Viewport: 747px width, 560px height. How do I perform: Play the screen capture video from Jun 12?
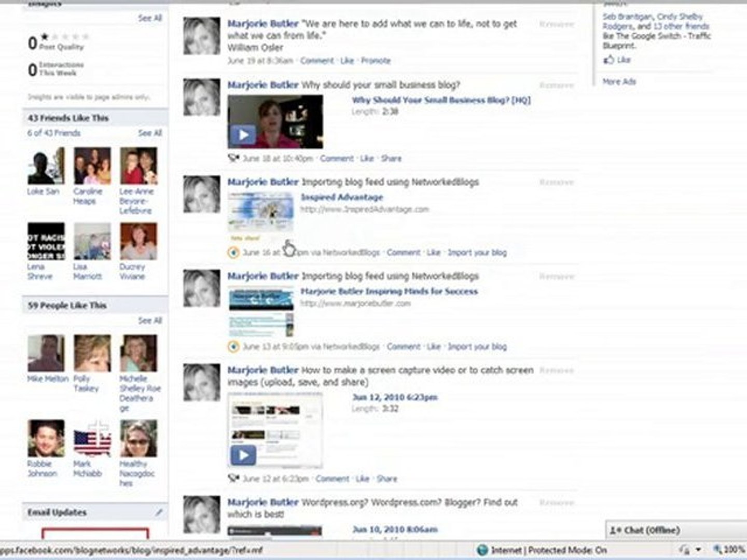[x=243, y=455]
